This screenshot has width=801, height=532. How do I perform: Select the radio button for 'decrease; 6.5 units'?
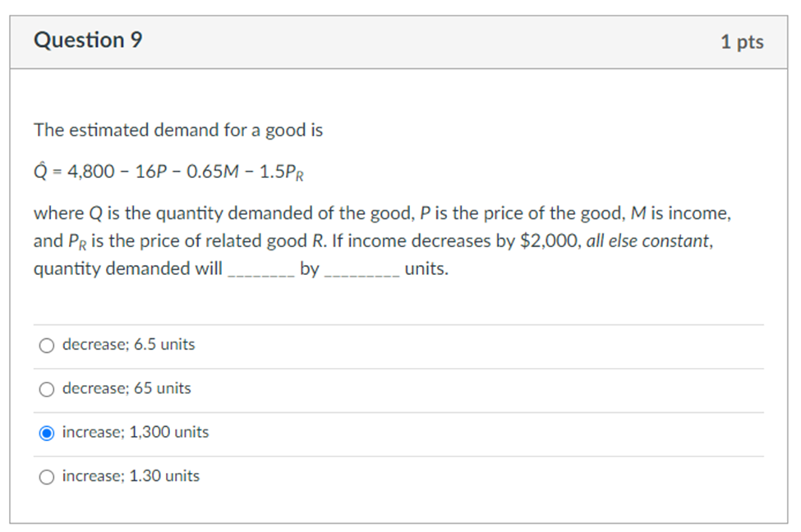47,345
